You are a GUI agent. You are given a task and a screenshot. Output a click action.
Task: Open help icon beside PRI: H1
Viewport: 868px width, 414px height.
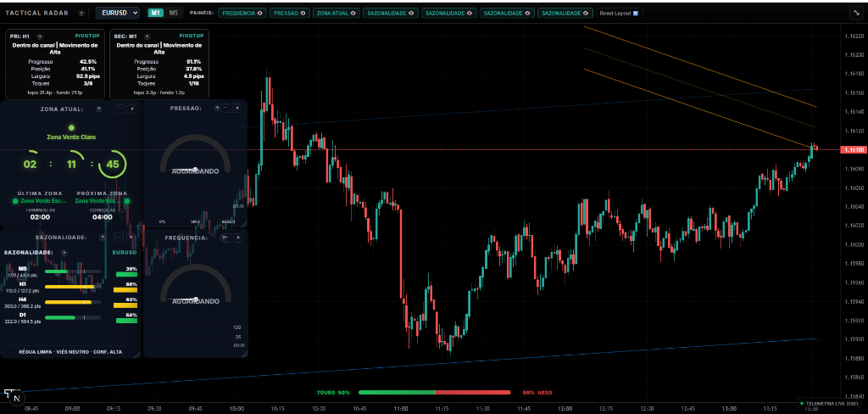click(x=39, y=36)
